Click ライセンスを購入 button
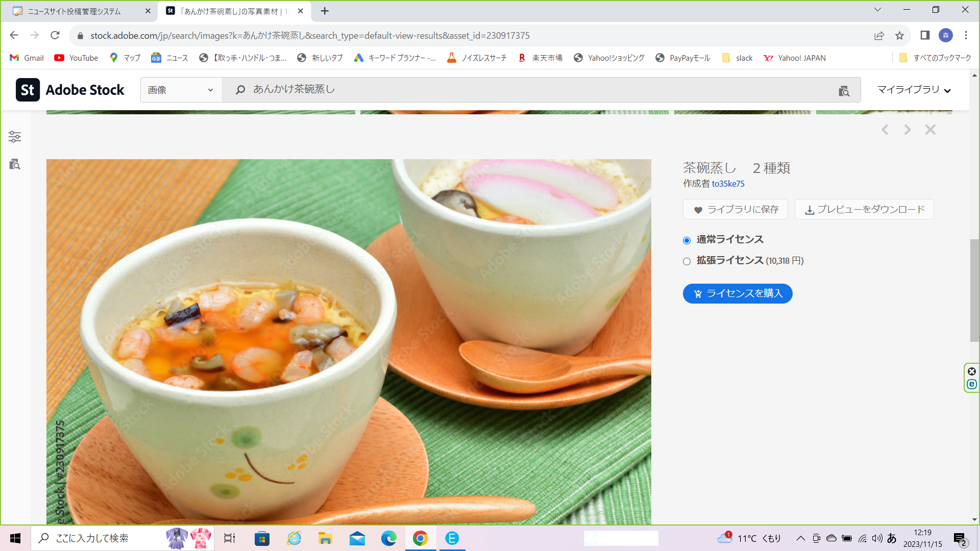This screenshot has height=551, width=980. tap(738, 293)
